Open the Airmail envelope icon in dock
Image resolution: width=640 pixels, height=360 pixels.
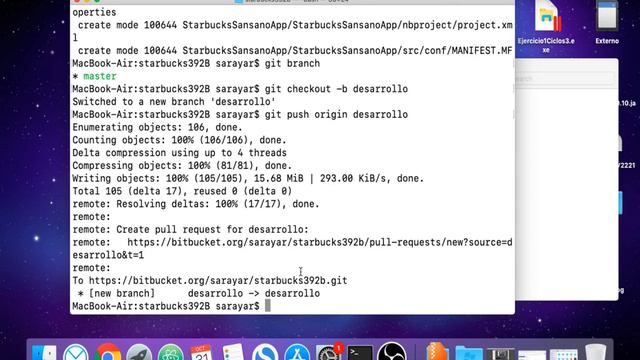[76, 352]
